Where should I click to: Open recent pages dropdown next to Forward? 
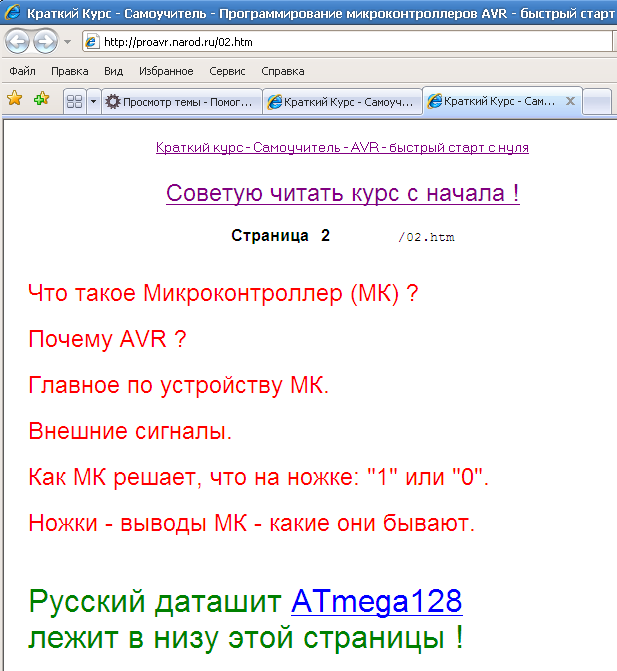point(67,42)
